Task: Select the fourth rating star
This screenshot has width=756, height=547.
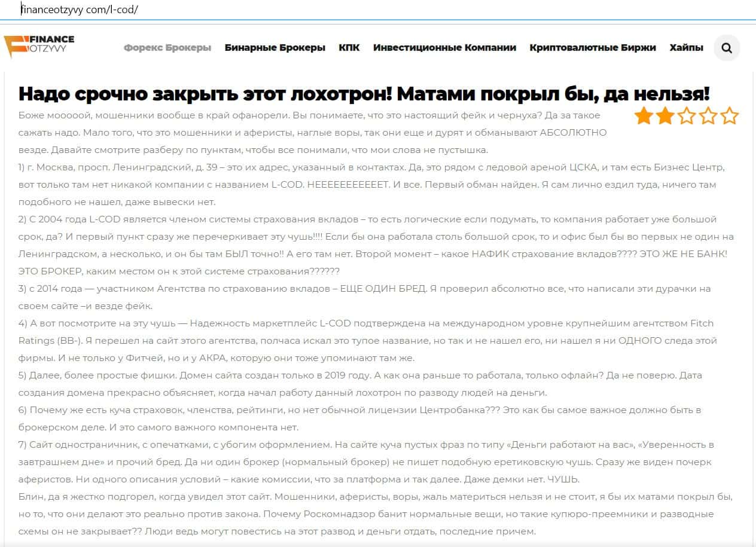Action: (x=708, y=116)
